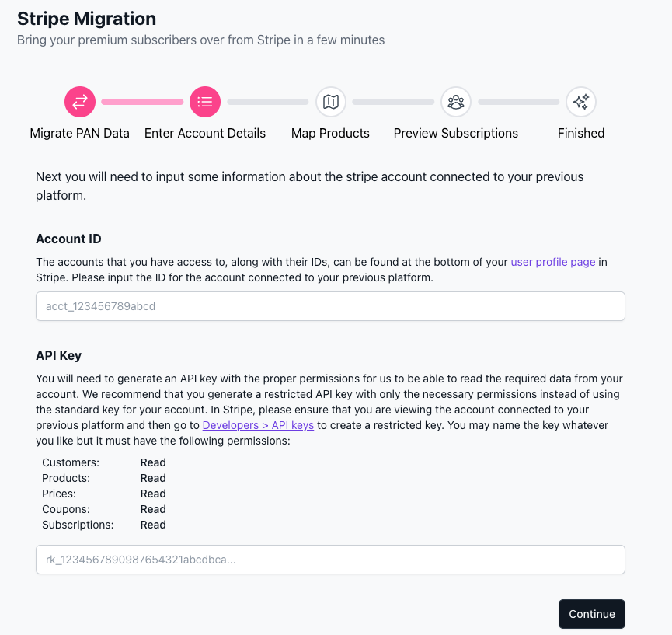Select the Preview Subscriptions step label
Image resolution: width=672 pixels, height=635 pixels.
[455, 134]
